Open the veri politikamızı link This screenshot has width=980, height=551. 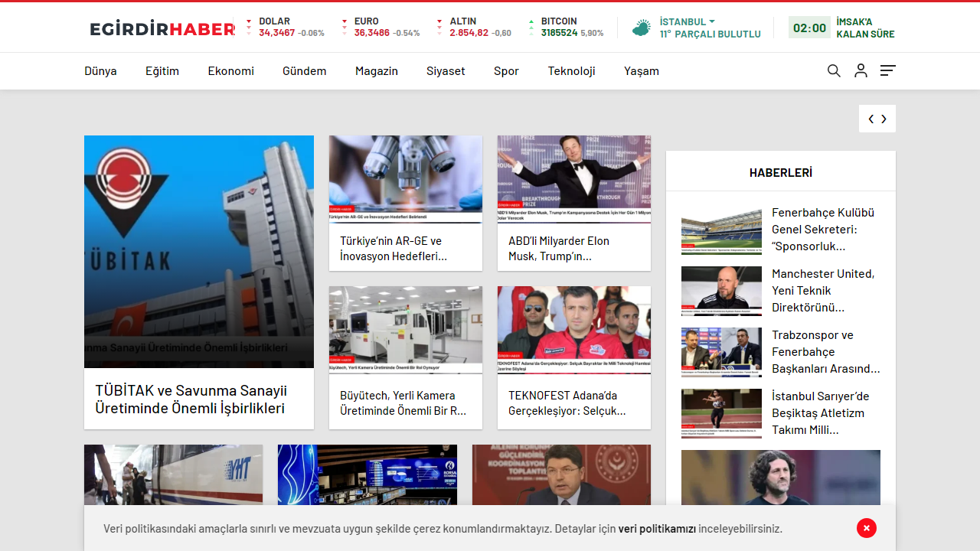pyautogui.click(x=657, y=528)
